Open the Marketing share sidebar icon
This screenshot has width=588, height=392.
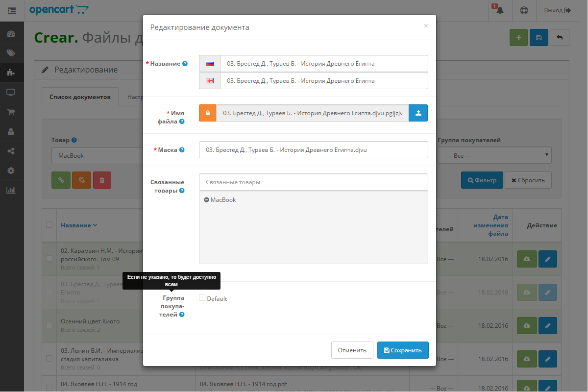click(x=11, y=151)
